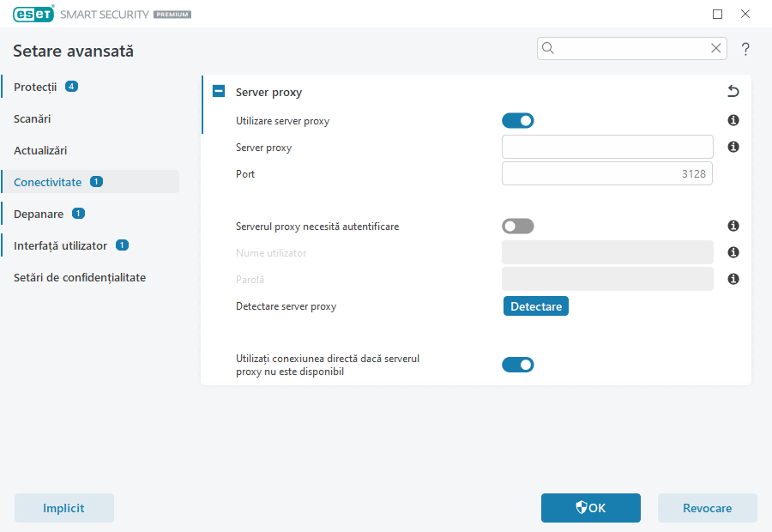Image resolution: width=772 pixels, height=532 pixels.
Task: Click Revocare to cancel changes
Action: [707, 508]
